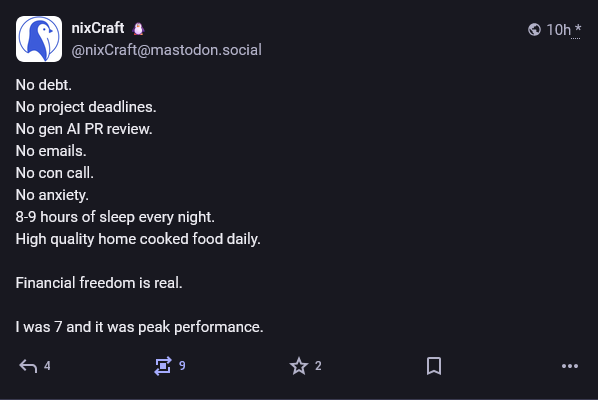
Task: Open the nixCraft penguin avatar
Action: [39, 39]
